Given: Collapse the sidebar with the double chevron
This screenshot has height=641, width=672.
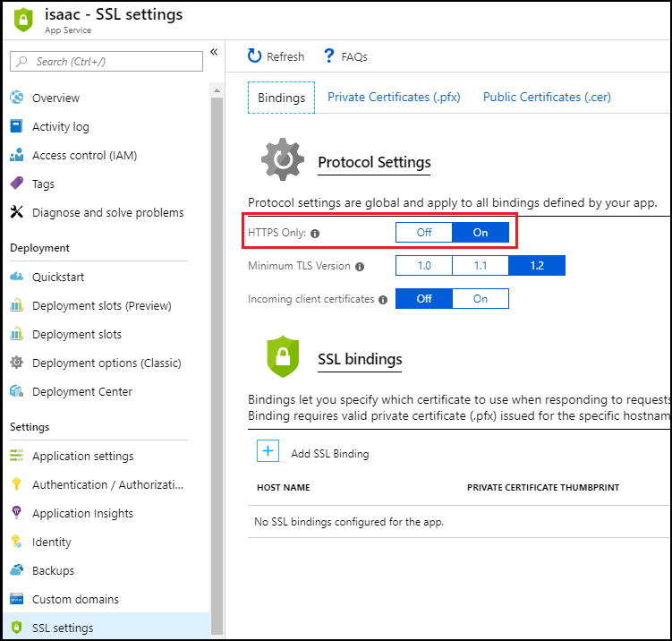Looking at the screenshot, I should (214, 52).
